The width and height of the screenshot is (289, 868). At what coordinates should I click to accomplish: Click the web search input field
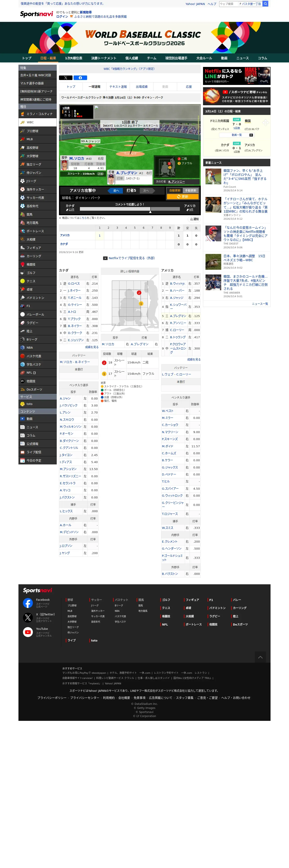pyautogui.click(x=228, y=4)
